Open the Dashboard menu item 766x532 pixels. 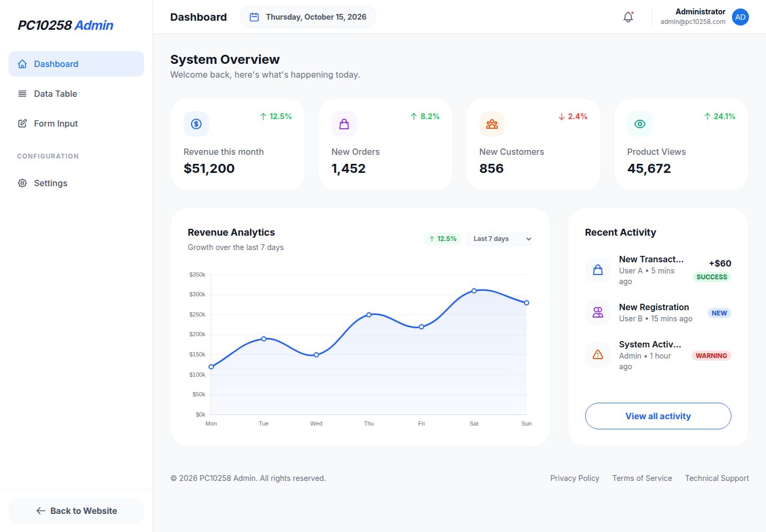(76, 64)
